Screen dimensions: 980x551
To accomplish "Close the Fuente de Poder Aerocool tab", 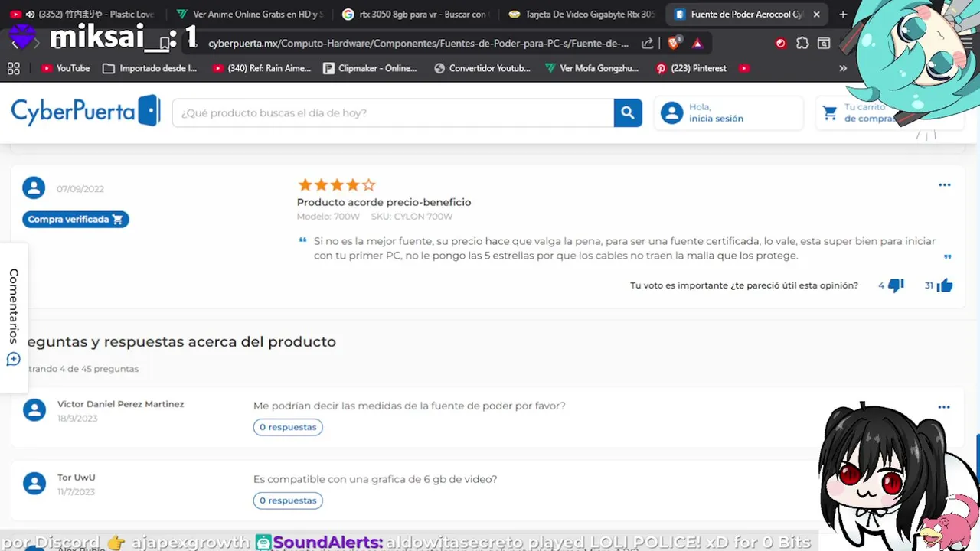I will pos(816,14).
